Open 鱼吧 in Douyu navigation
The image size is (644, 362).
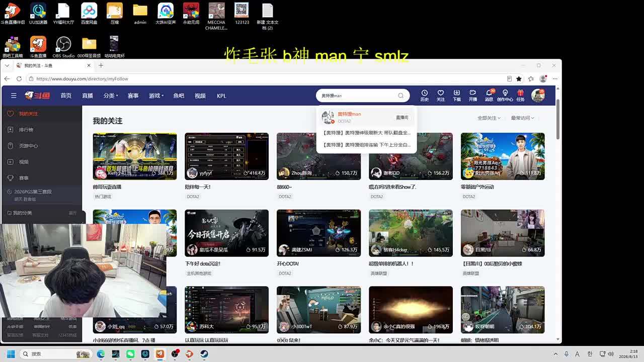tap(179, 96)
